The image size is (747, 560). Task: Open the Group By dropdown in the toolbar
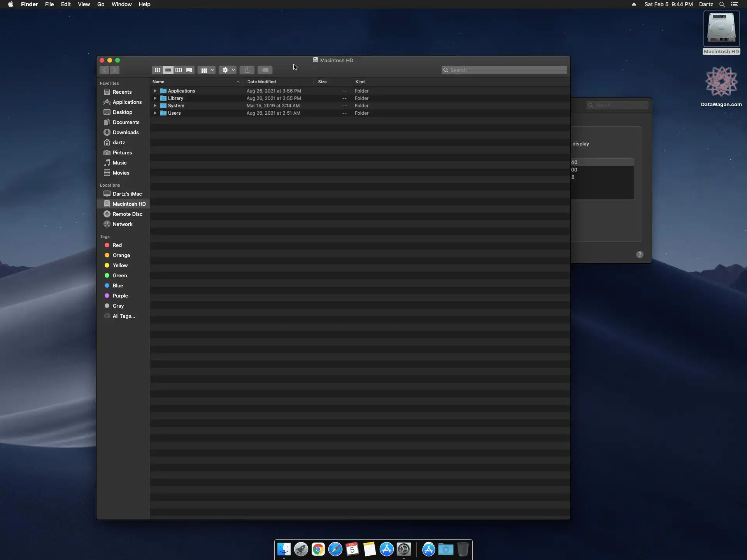point(207,70)
